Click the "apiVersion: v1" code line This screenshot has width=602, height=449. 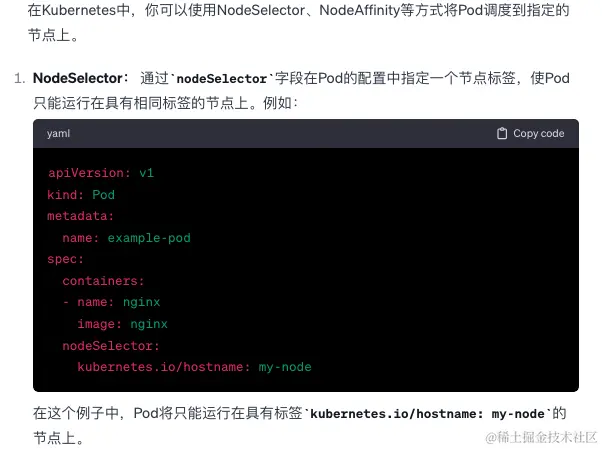(101, 173)
